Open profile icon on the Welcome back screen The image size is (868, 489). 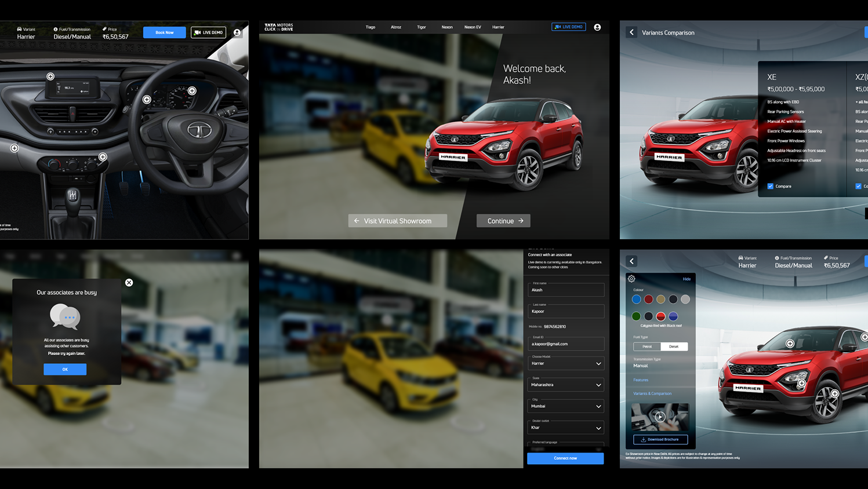click(x=597, y=27)
